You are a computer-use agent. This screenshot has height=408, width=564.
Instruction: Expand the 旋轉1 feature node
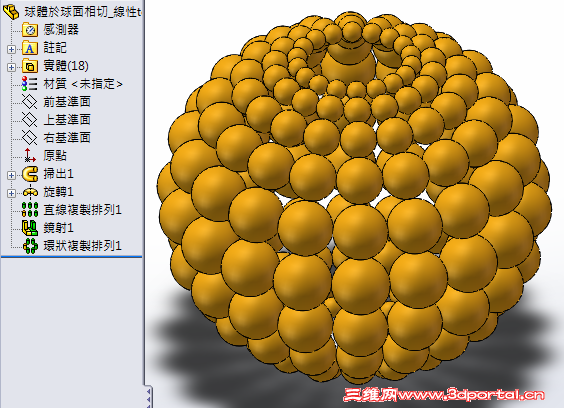11,193
